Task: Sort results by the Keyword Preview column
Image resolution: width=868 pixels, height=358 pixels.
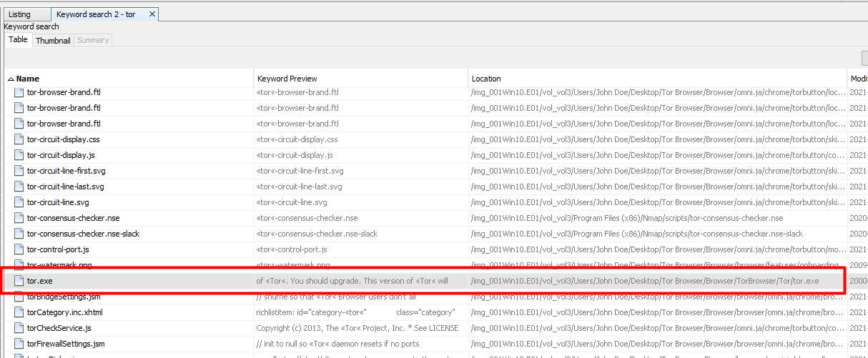Action: tap(287, 79)
